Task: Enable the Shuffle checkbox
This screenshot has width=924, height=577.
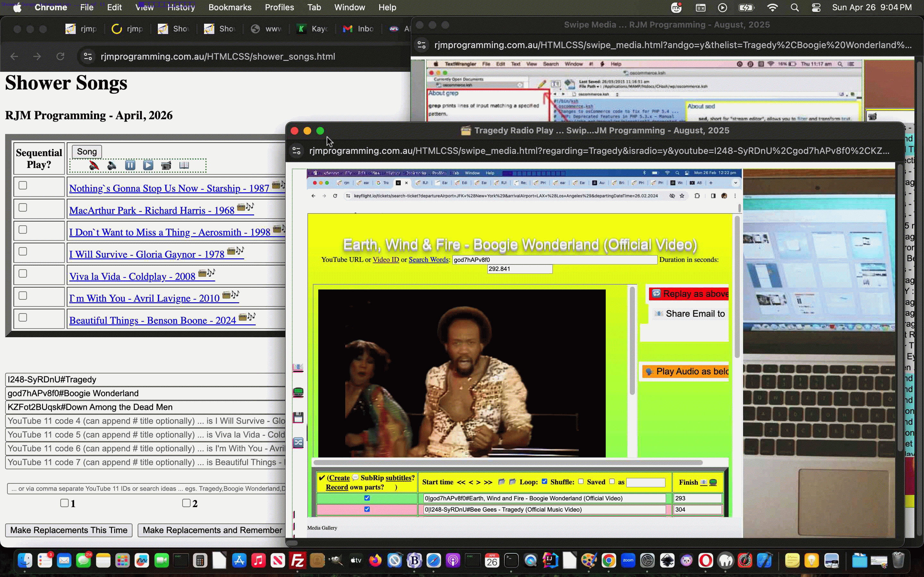Action: pyautogui.click(x=581, y=481)
